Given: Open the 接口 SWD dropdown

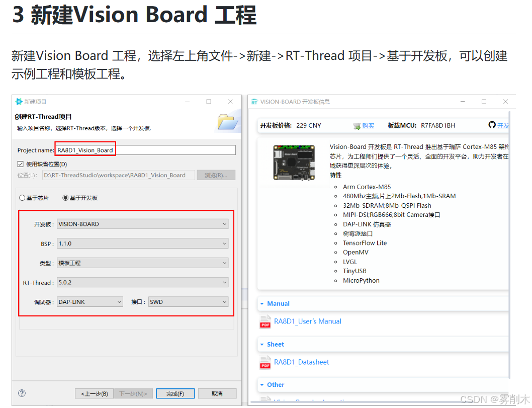Looking at the screenshot, I should pyautogui.click(x=188, y=302).
